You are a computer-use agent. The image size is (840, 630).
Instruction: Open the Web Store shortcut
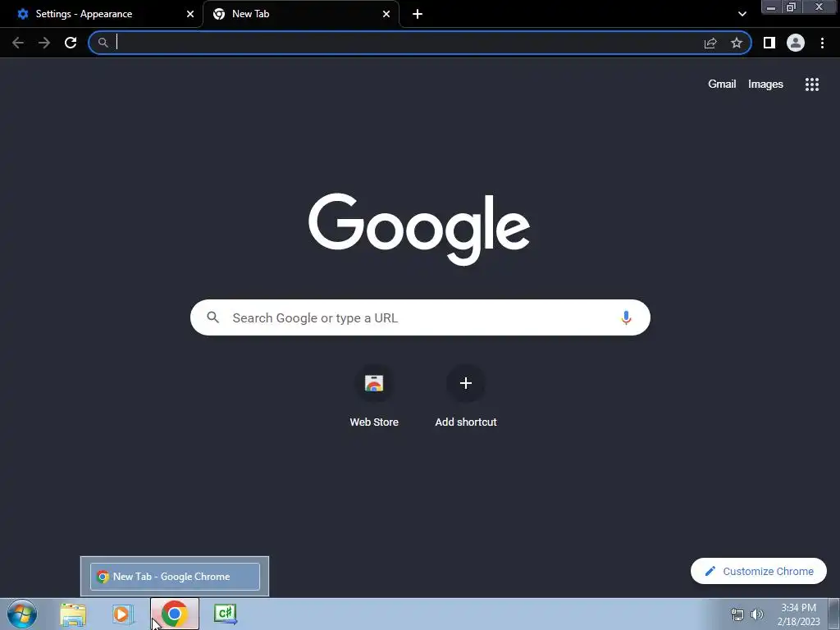374,396
